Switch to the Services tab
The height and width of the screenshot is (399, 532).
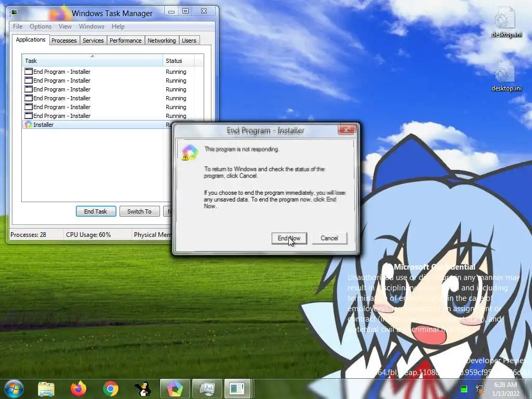point(93,41)
